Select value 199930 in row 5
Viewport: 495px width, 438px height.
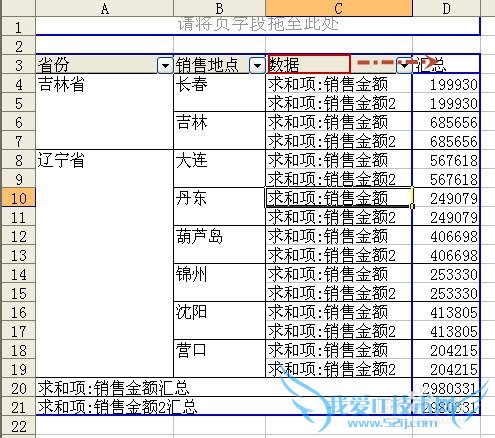tap(446, 103)
